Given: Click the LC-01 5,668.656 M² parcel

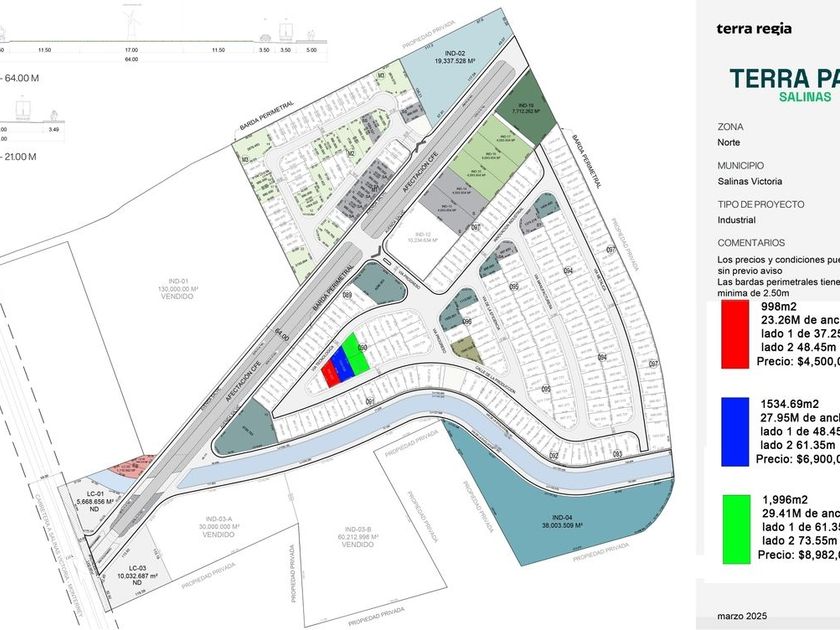Looking at the screenshot, I should point(94,501).
